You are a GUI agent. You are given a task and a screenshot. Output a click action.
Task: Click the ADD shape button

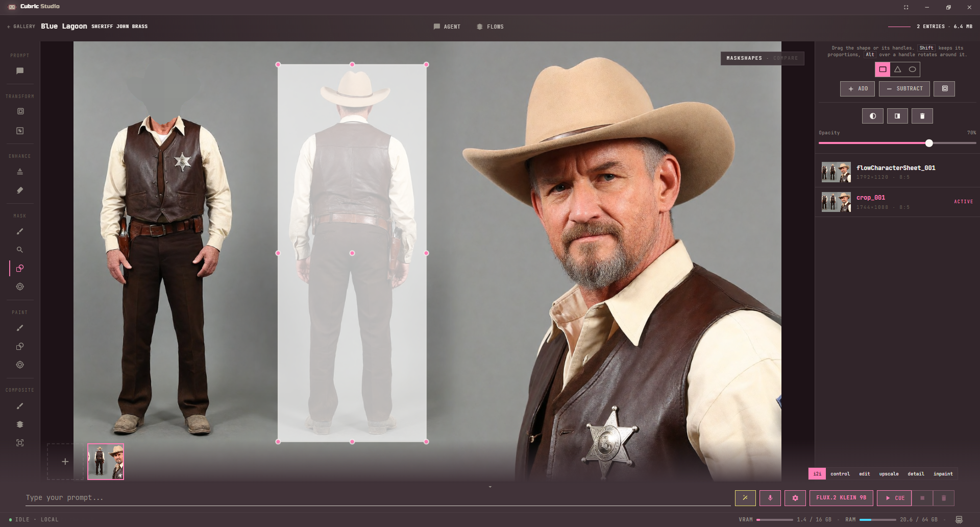pos(857,89)
